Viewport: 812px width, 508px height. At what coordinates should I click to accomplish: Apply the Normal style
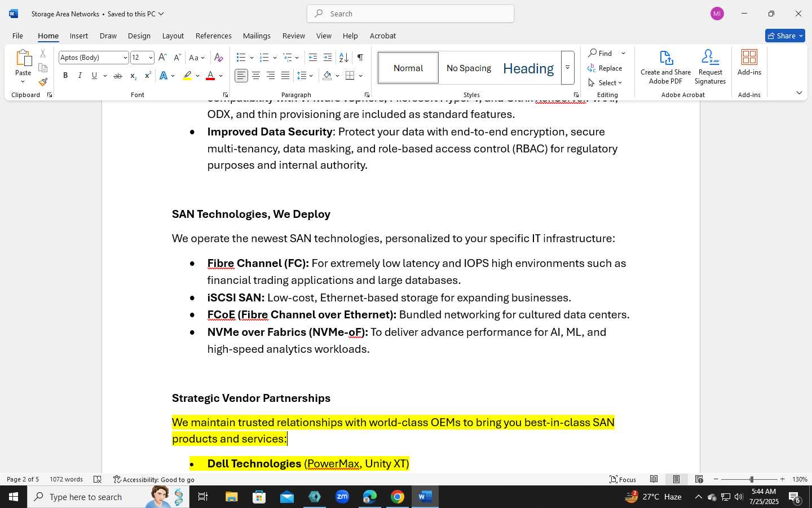408,68
